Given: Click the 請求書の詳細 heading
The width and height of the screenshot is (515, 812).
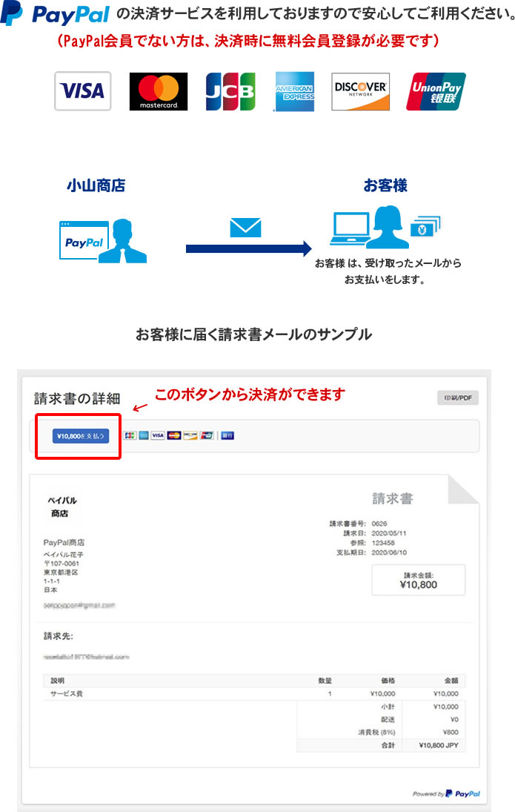Looking at the screenshot, I should click(77, 398).
